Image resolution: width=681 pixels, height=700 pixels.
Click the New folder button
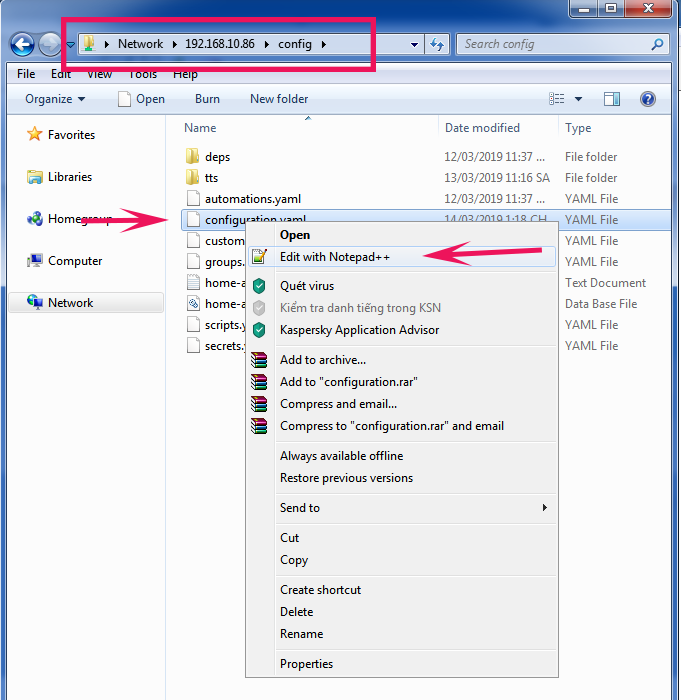(x=279, y=99)
